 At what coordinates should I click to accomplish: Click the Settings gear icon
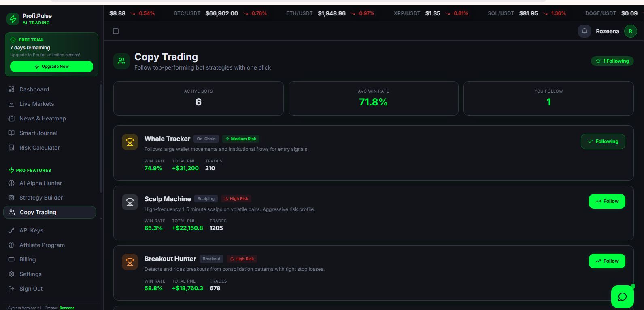(11, 274)
